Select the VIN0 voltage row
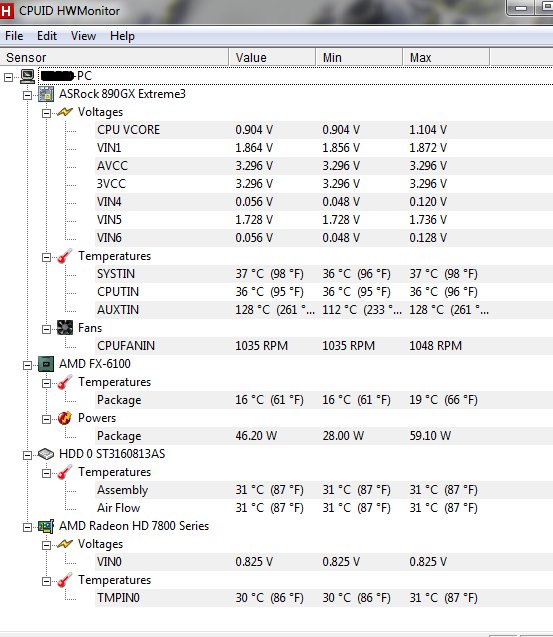553x637 pixels. click(324, 562)
